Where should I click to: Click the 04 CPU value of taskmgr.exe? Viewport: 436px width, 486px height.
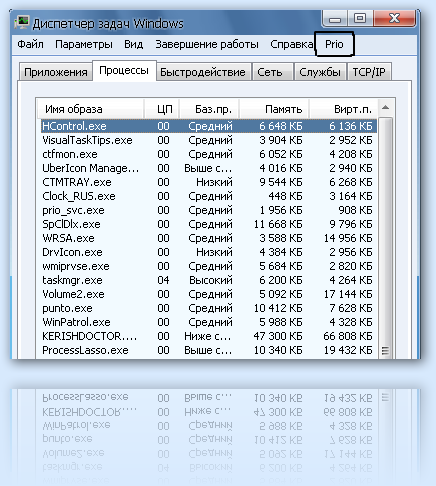(x=163, y=280)
